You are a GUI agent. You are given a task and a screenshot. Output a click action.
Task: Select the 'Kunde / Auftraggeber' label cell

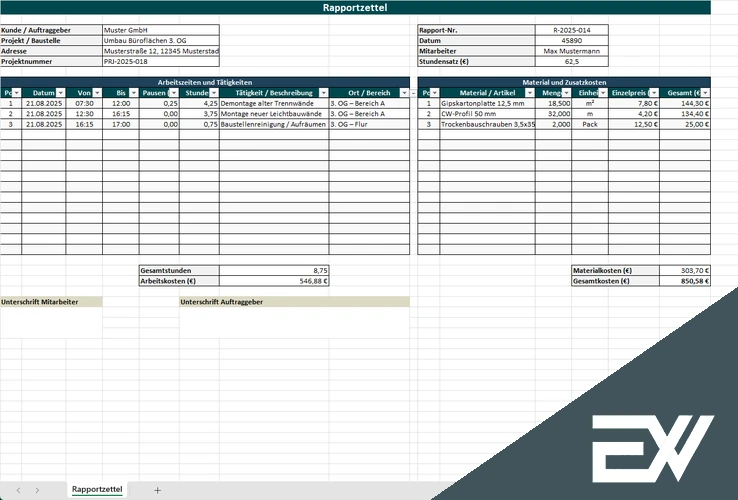51,30
